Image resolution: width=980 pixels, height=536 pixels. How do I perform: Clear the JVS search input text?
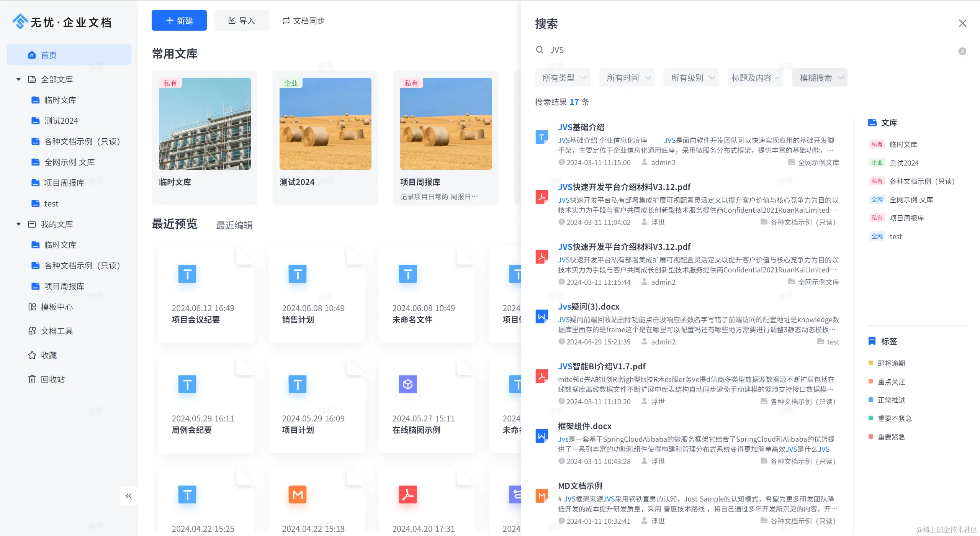click(x=962, y=51)
